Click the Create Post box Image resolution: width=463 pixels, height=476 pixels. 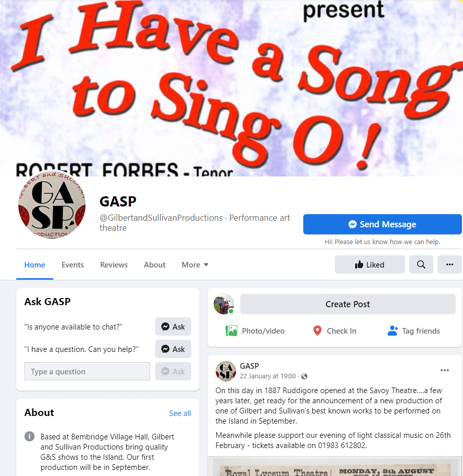(348, 304)
